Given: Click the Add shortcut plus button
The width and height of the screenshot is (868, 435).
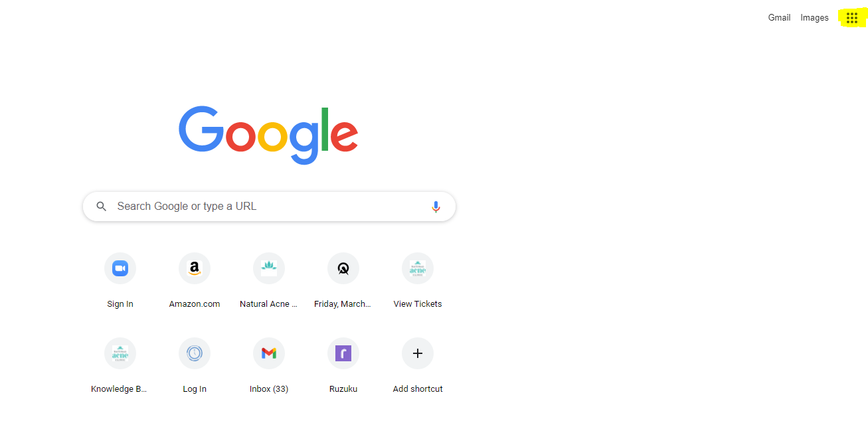Looking at the screenshot, I should click(x=418, y=353).
